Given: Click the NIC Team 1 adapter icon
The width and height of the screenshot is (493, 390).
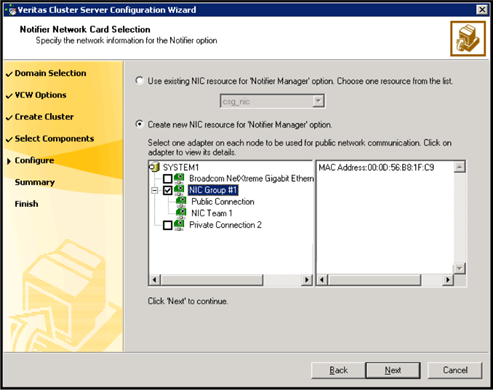Looking at the screenshot, I should pyautogui.click(x=181, y=213).
